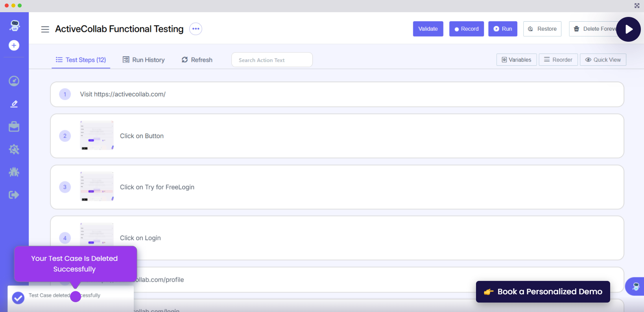The image size is (644, 312).
Task: Open the dashboard gauge icon in sidebar
Action: (x=14, y=81)
